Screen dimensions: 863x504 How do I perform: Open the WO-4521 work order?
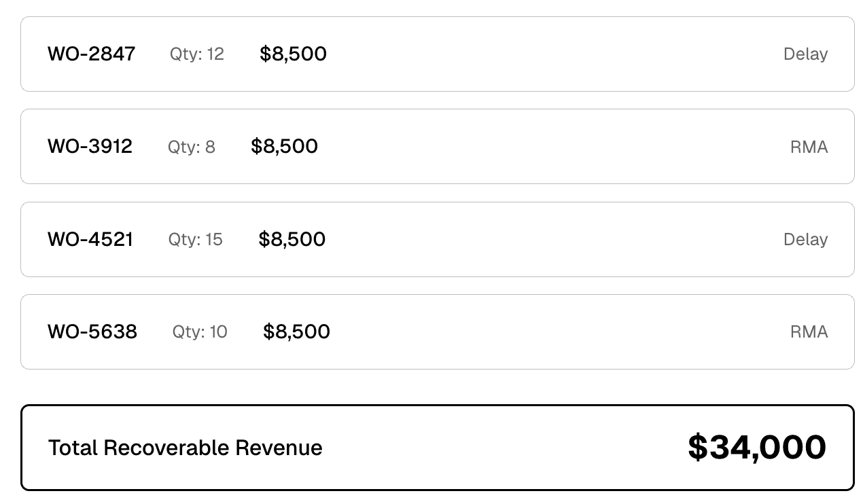(90, 239)
